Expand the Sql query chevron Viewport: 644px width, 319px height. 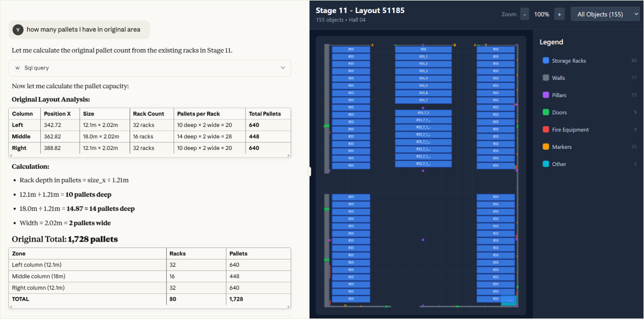tap(283, 68)
